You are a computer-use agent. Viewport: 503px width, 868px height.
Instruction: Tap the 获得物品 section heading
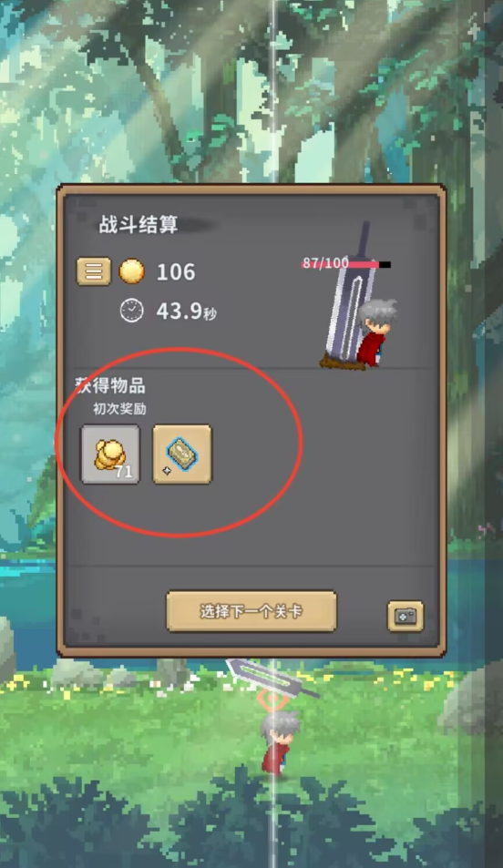tap(111, 385)
